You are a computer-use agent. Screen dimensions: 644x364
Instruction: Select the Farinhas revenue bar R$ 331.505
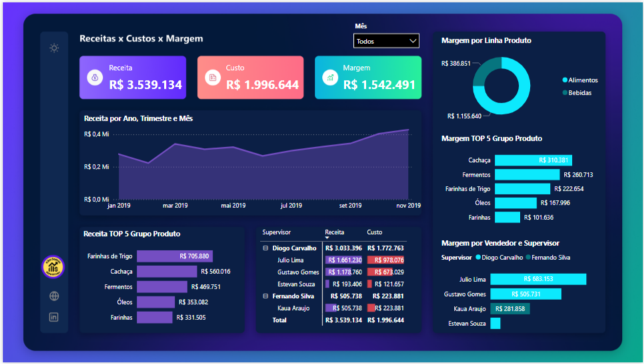coord(155,317)
